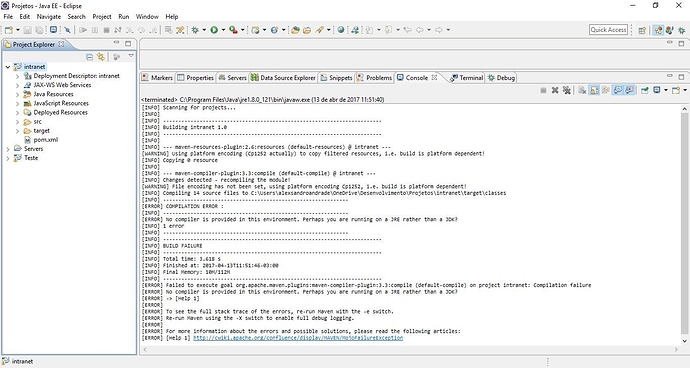690x368 pixels.
Task: Open the Project Explorer view menu dropdown
Action: click(x=131, y=56)
